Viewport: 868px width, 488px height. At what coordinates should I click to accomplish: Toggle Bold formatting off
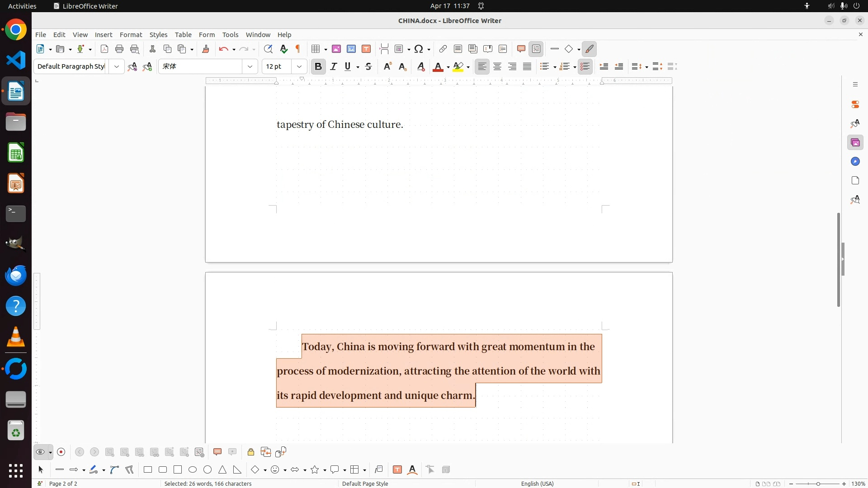click(x=318, y=67)
